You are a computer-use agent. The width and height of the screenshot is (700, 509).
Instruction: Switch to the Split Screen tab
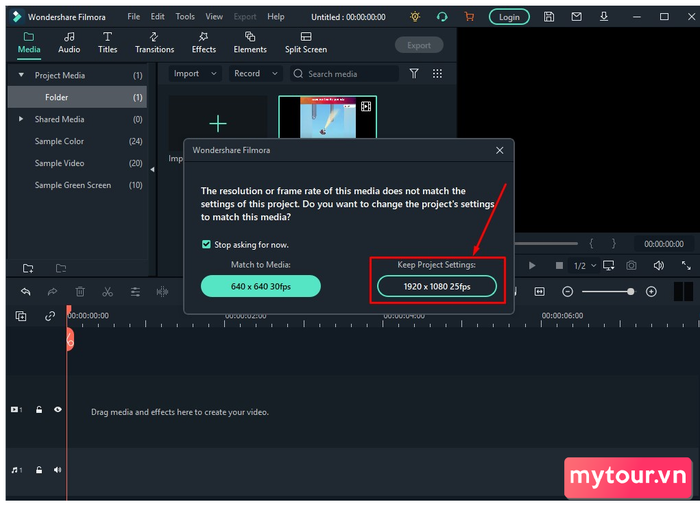point(306,43)
